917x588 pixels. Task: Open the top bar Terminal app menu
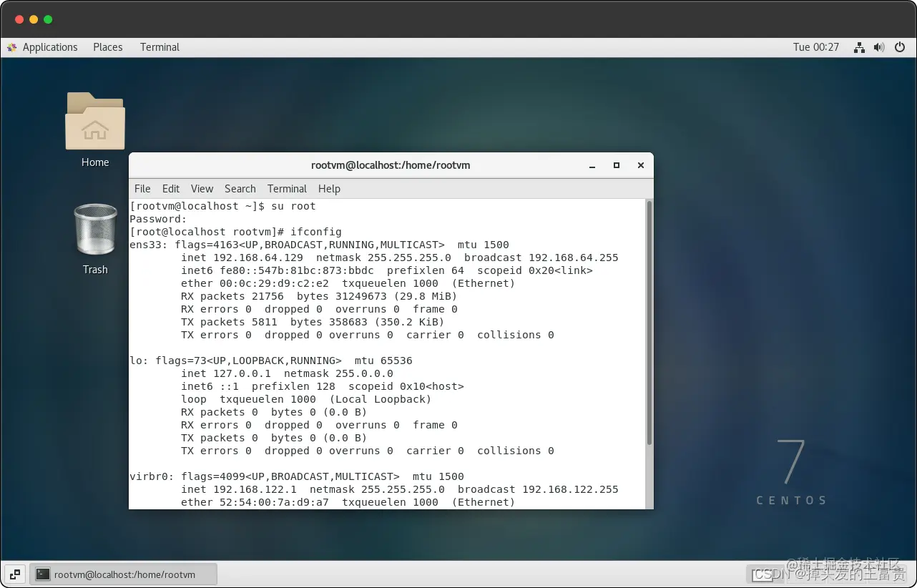160,47
